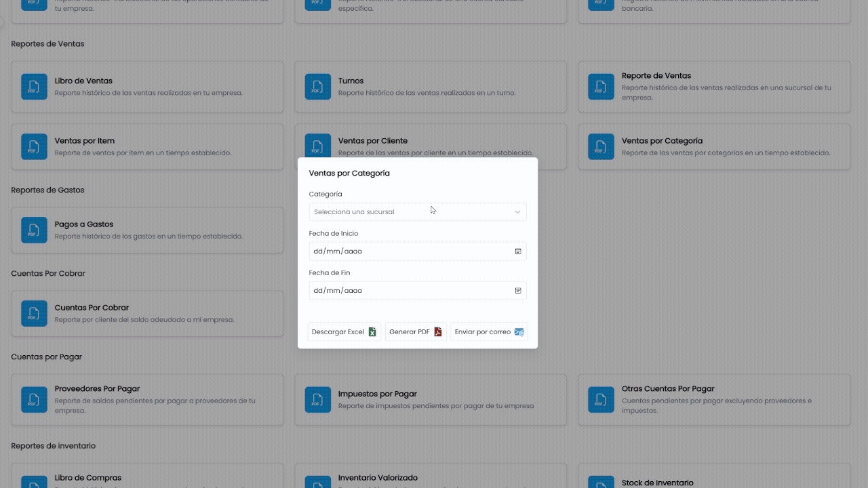Viewport: 868px width, 488px height.
Task: Open the Categoría dropdown selector
Action: tap(418, 212)
